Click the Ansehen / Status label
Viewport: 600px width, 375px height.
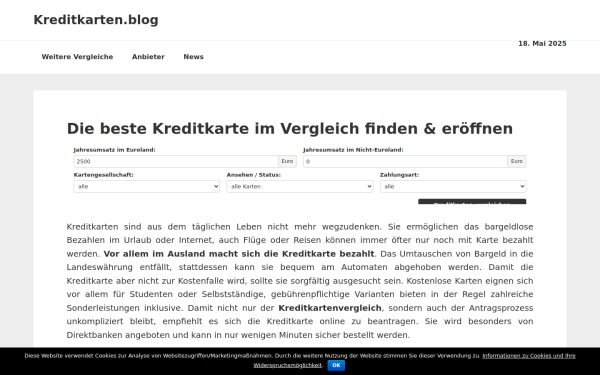click(253, 175)
